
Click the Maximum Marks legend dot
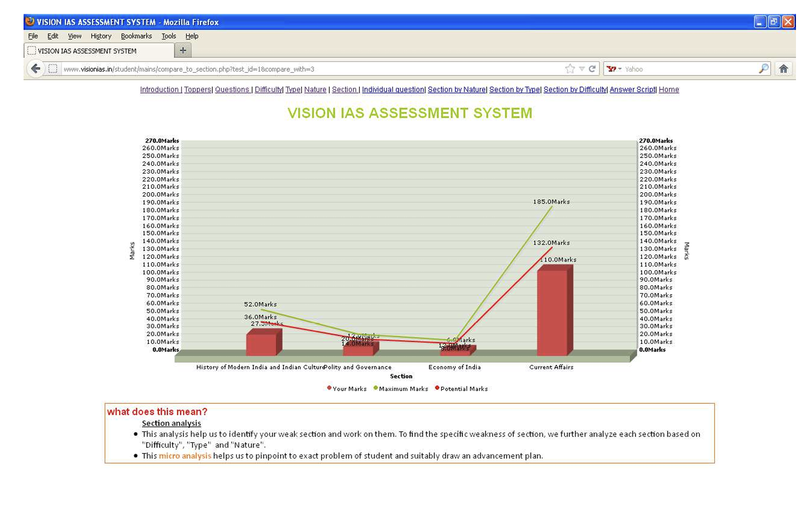376,388
